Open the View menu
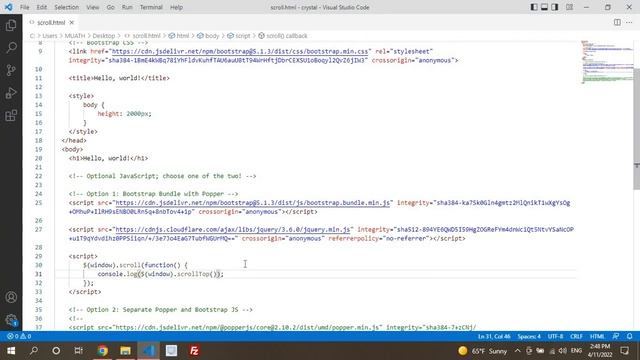Viewport: 640px width, 360px height. coord(93,7)
